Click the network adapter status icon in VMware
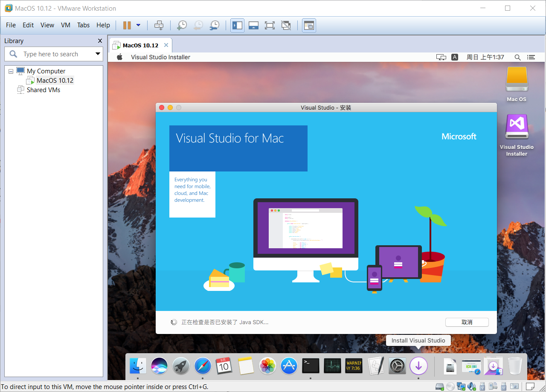Viewport: 546px width, 392px height. coord(461,386)
